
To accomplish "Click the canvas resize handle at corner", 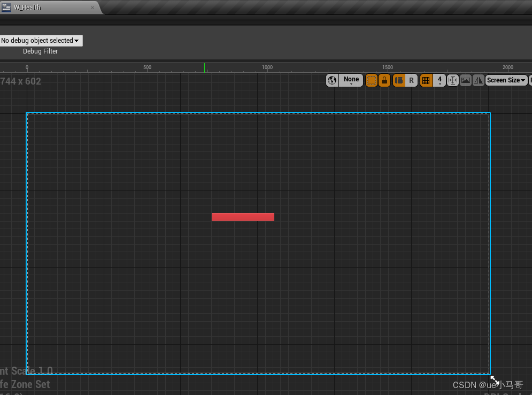I will point(495,379).
